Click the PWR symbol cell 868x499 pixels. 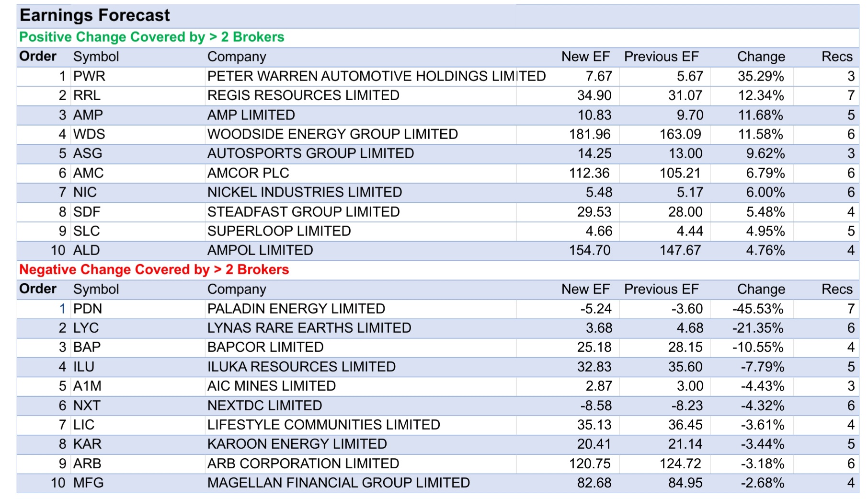click(x=89, y=76)
